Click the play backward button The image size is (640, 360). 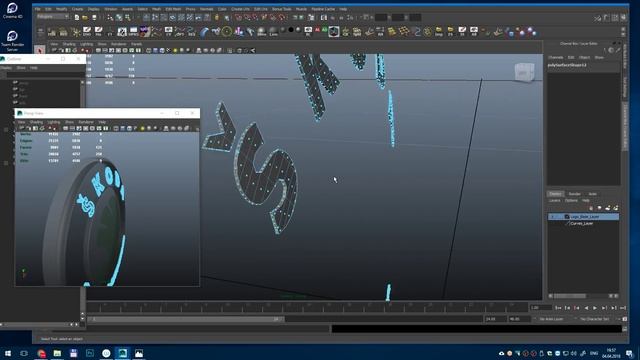[586, 308]
